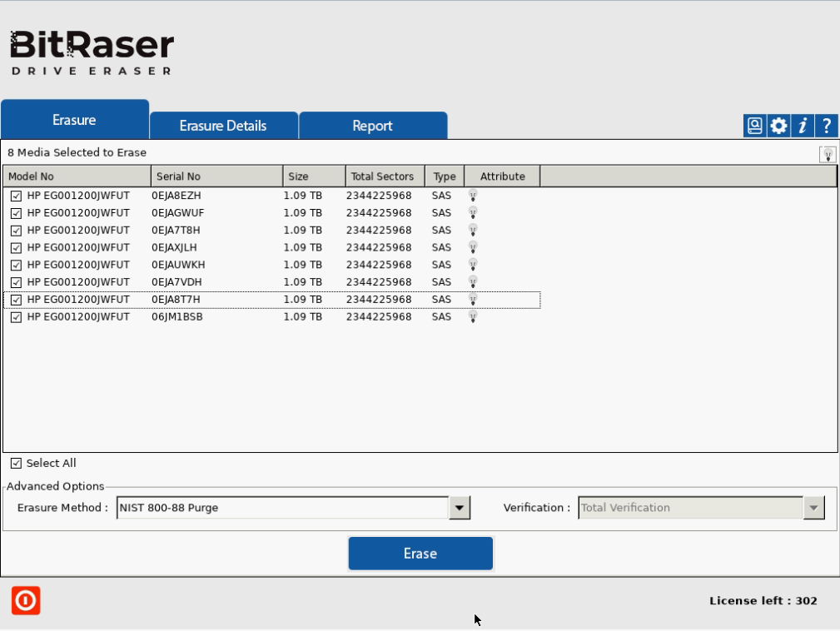Click attribute bulb icon for serial 0EJAUWKH
This screenshot has width=840, height=631.
(x=473, y=265)
